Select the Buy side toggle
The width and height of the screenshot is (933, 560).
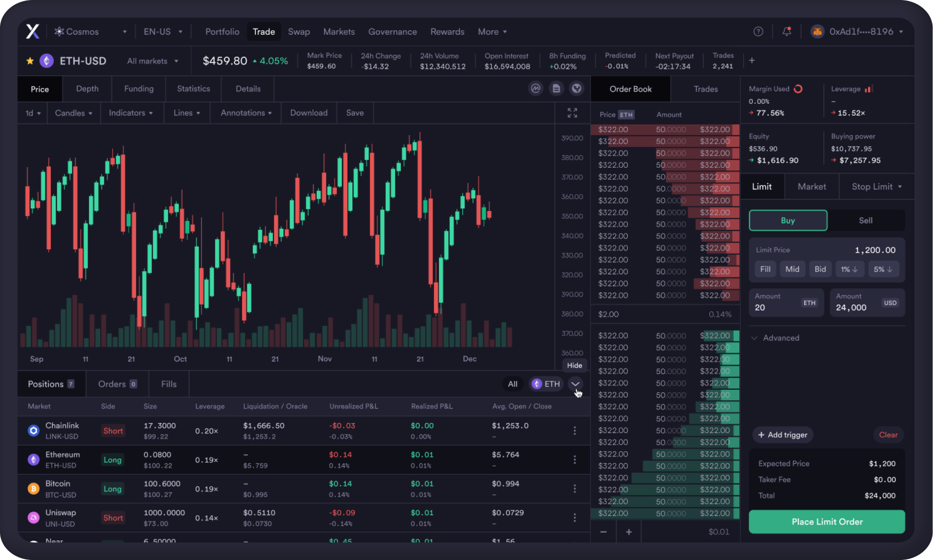click(x=787, y=221)
